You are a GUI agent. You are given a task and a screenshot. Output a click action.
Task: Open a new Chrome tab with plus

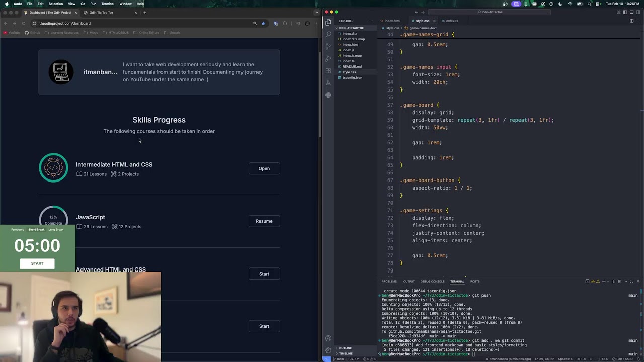(x=144, y=13)
